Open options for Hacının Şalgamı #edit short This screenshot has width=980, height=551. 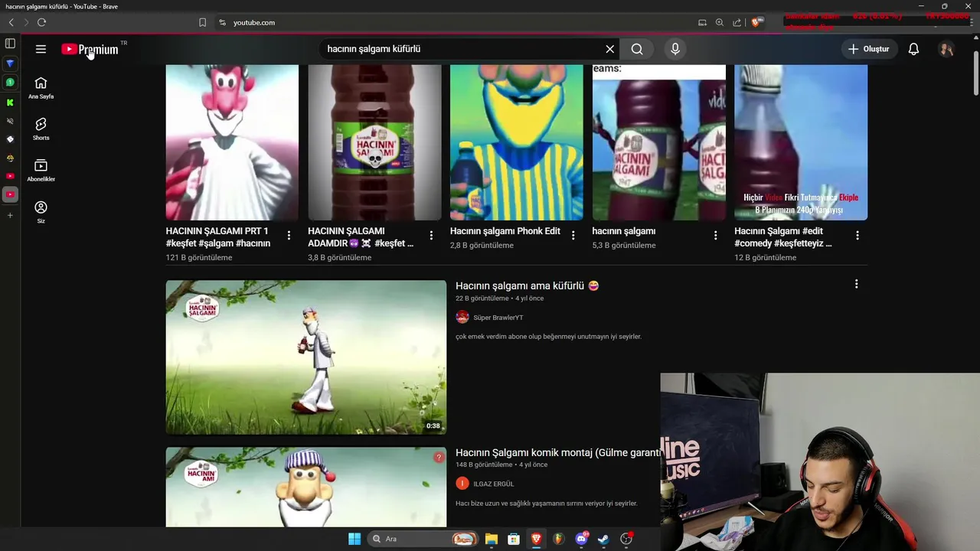pyautogui.click(x=857, y=236)
